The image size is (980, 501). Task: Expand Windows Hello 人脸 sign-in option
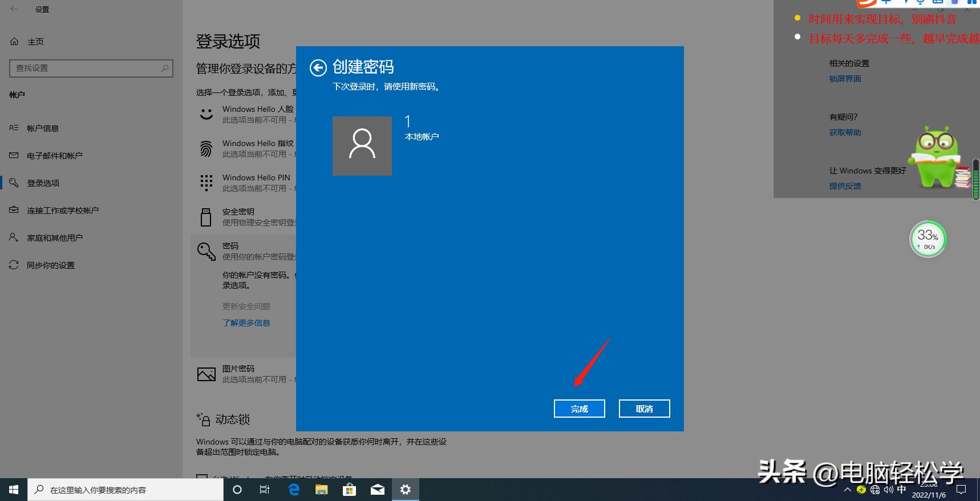pyautogui.click(x=245, y=114)
